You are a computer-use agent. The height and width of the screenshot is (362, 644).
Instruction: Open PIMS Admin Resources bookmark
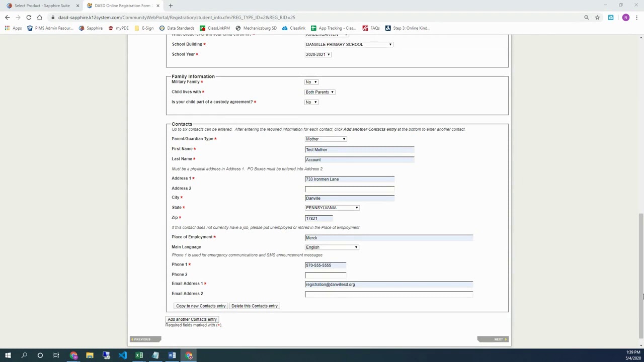50,28
